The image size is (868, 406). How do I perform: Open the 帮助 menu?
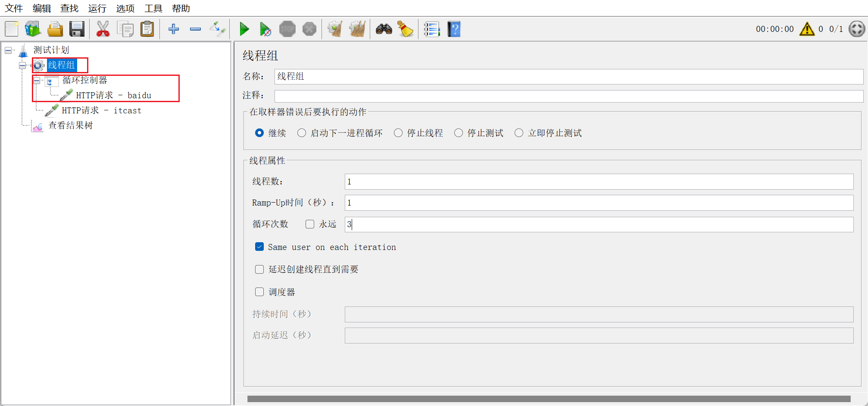pyautogui.click(x=181, y=8)
